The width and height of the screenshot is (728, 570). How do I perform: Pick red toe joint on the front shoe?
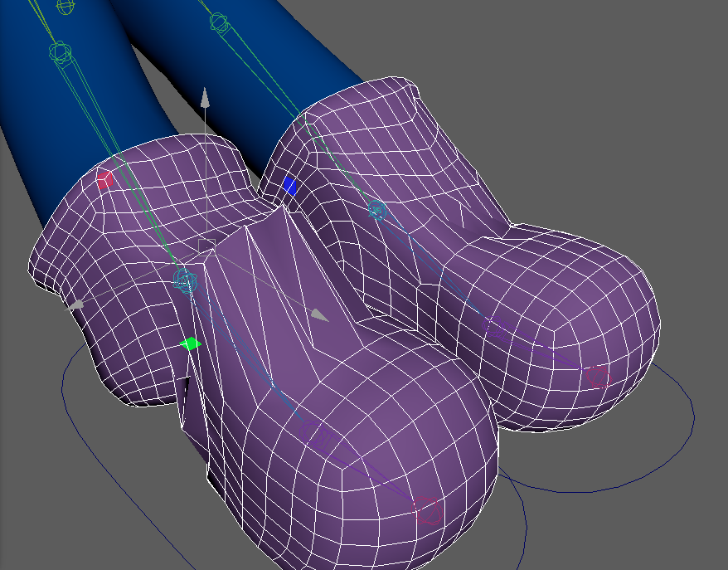pyautogui.click(x=427, y=509)
